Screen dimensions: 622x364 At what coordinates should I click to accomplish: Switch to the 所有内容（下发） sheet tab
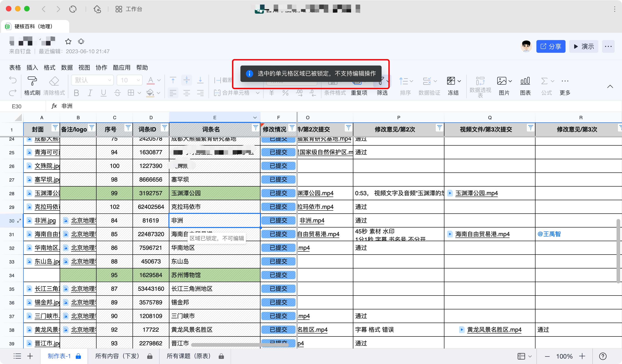coord(117,356)
